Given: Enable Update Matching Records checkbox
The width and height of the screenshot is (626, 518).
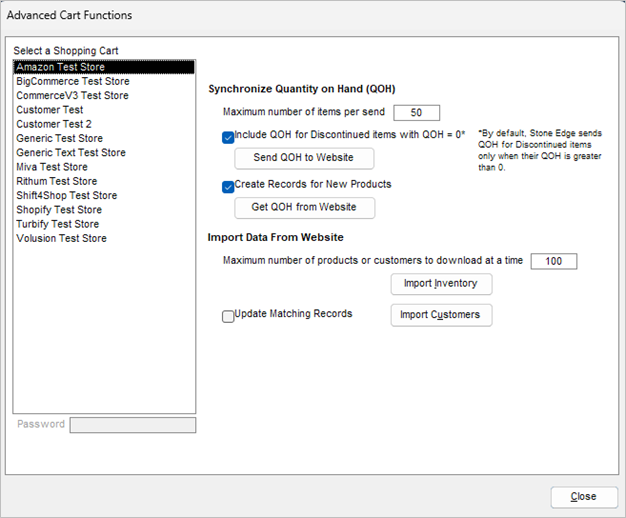Looking at the screenshot, I should tap(228, 316).
